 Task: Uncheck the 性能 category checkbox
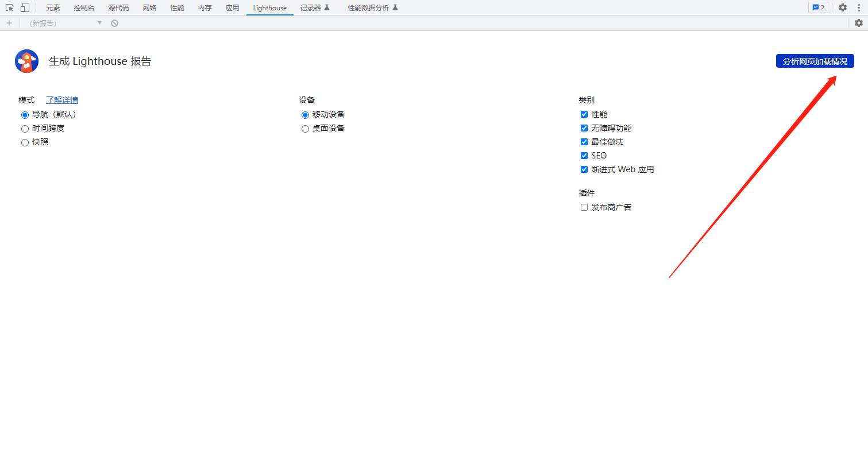tap(584, 114)
